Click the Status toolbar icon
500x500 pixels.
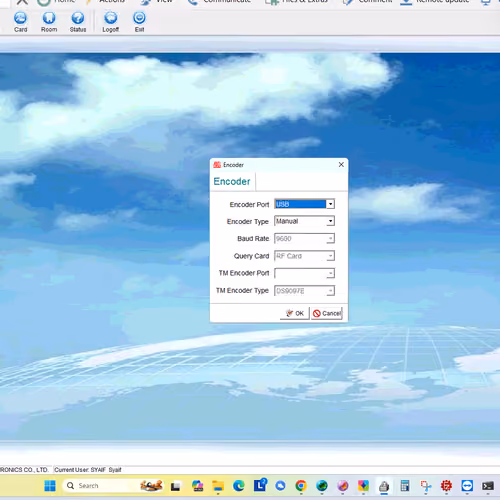[78, 22]
